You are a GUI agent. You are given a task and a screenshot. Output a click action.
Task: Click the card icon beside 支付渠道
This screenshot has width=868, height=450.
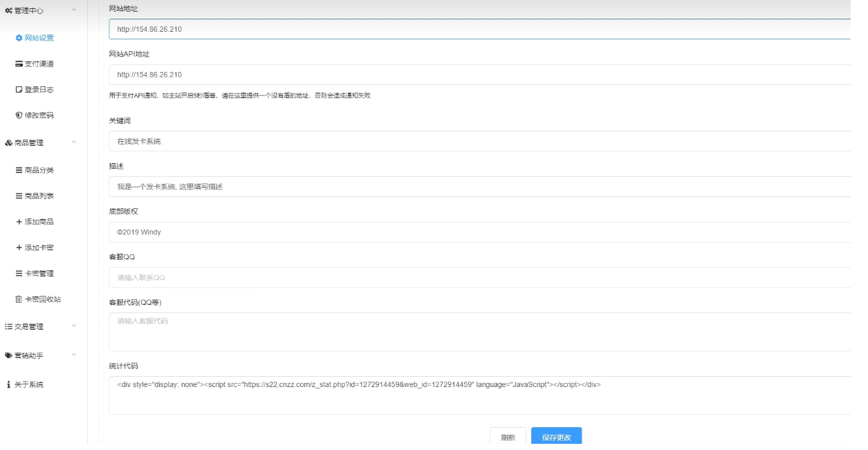pos(19,64)
